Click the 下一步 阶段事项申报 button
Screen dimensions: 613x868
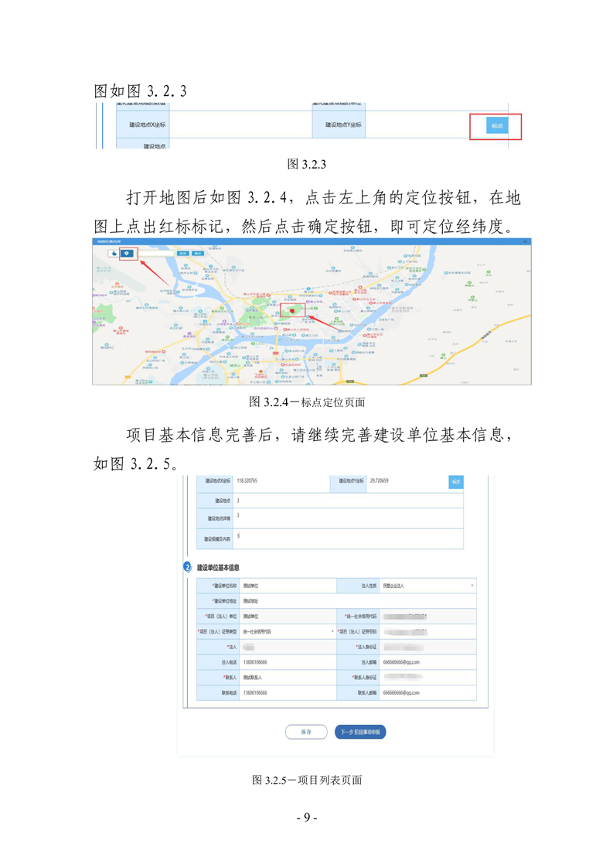tap(360, 732)
